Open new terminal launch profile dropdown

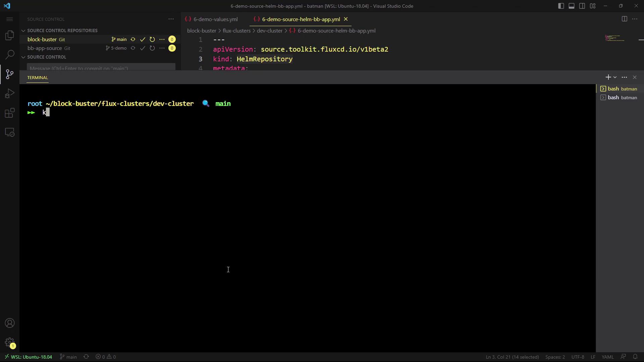615,77
